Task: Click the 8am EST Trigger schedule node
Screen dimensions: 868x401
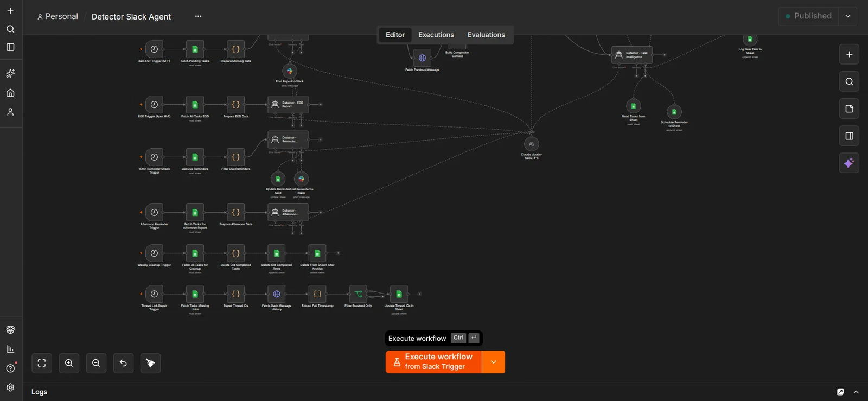Action: pos(154,49)
